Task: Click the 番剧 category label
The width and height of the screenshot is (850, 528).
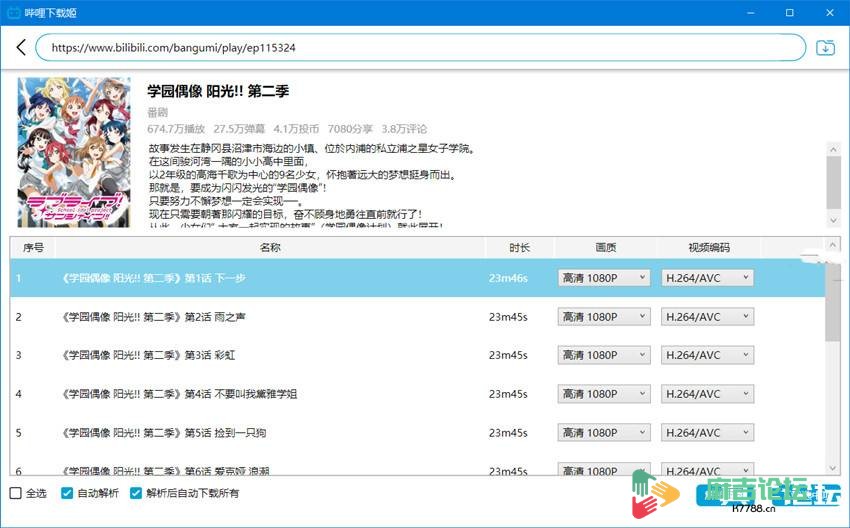Action: (157, 113)
